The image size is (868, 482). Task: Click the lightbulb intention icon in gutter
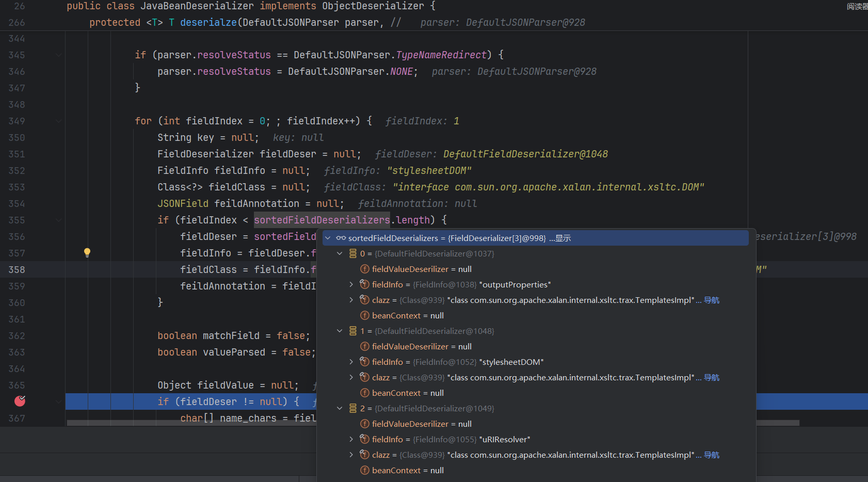[87, 252]
